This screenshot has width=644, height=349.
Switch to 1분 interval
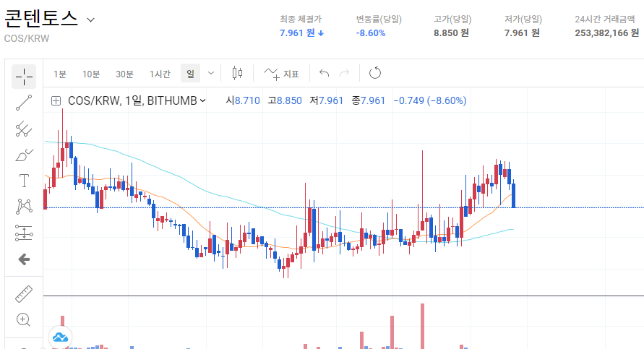59,74
